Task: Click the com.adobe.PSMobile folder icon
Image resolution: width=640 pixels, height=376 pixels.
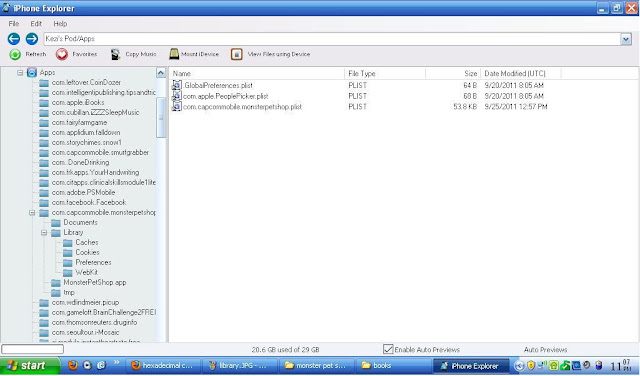Action: (x=44, y=192)
